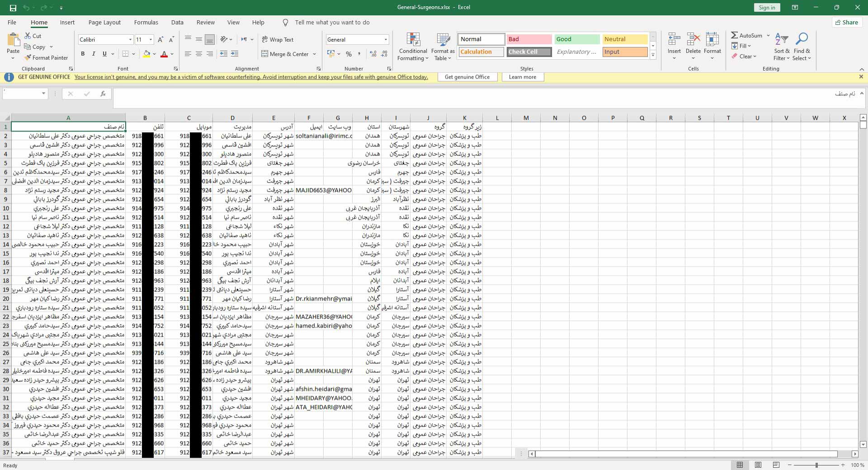The width and height of the screenshot is (868, 470).
Task: Click the Format Painter icon
Action: 28,58
